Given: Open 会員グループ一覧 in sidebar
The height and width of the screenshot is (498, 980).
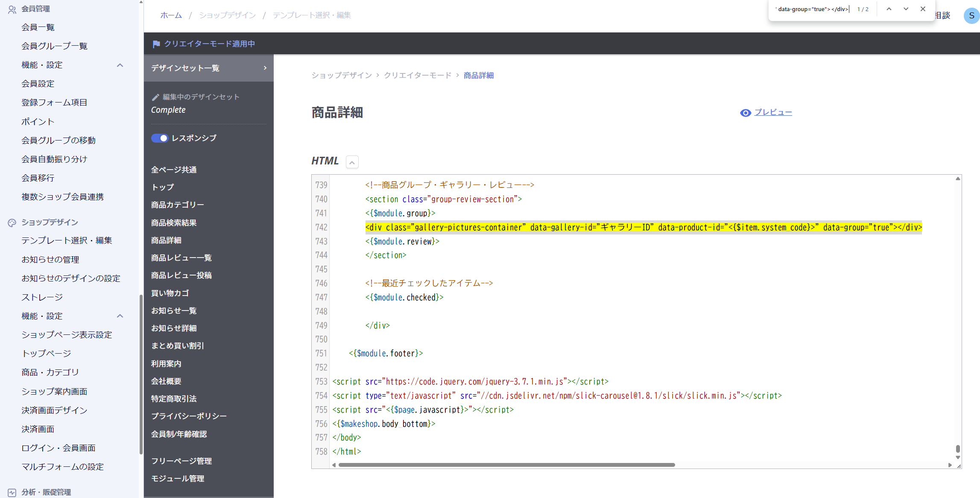Looking at the screenshot, I should click(55, 46).
